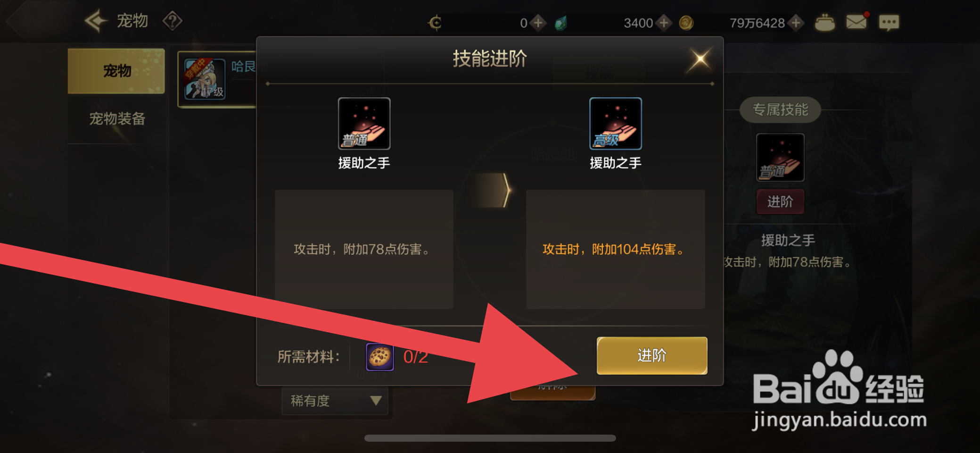Select the 高级 援助之手 skill icon

pos(616,124)
